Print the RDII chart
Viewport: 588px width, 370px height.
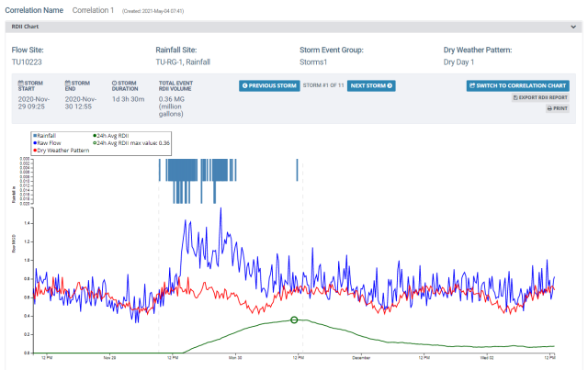tap(558, 108)
